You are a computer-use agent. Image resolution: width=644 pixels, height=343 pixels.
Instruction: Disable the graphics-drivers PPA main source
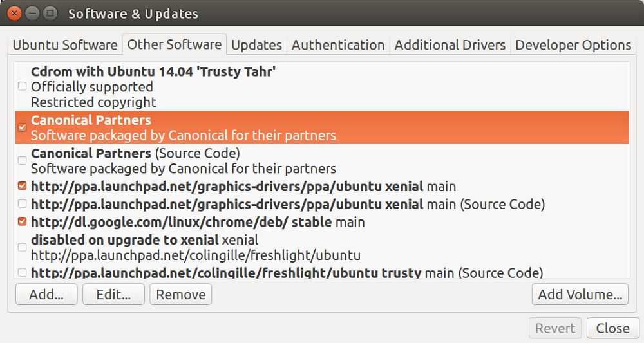[23, 187]
